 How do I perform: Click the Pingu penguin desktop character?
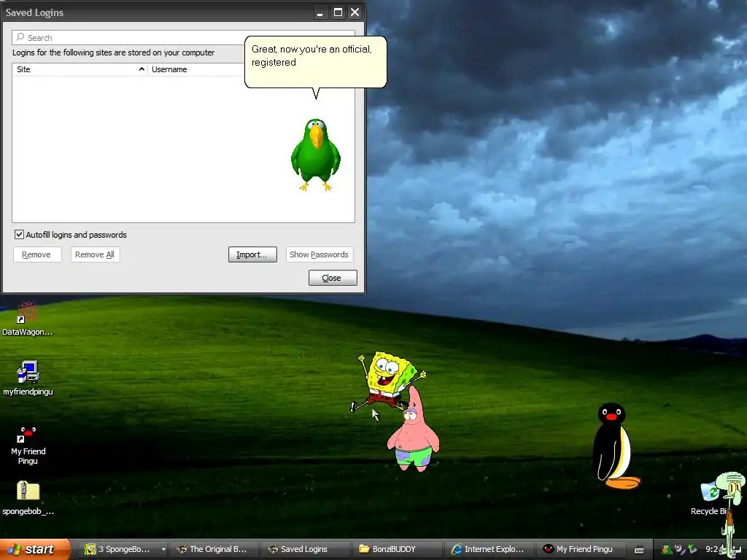coord(614,446)
